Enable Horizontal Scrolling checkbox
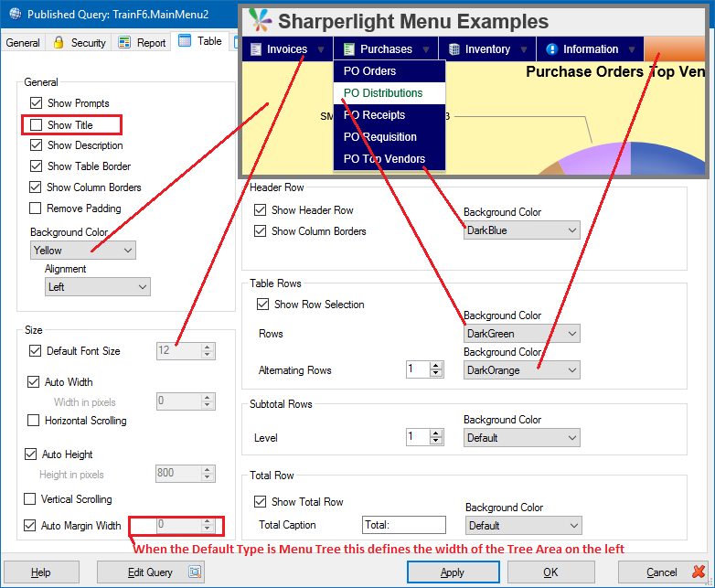This screenshot has height=588, width=715. 33,420
